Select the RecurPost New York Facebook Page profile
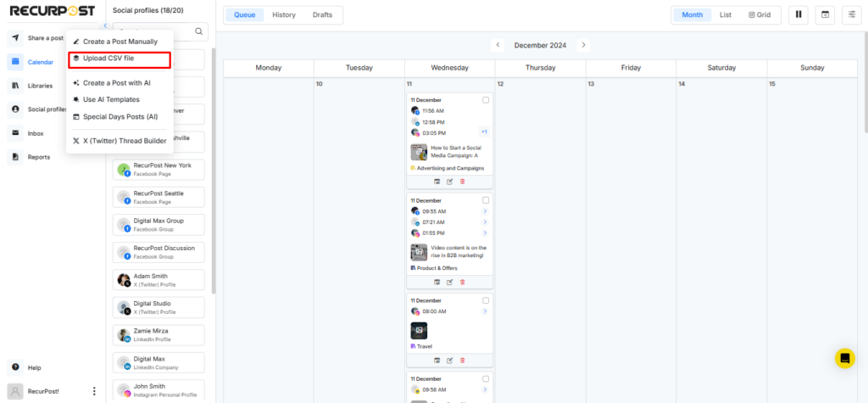This screenshot has width=868, height=403. coord(159,170)
